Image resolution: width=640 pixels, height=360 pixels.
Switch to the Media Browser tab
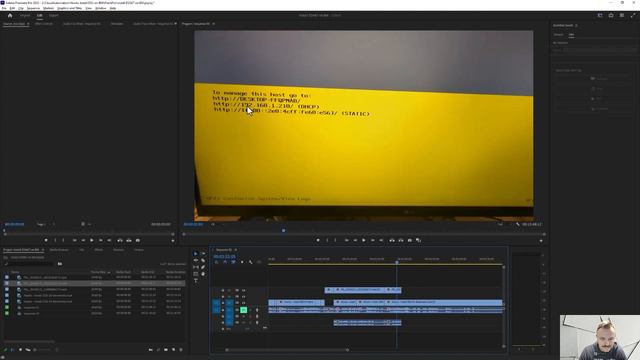(x=59, y=250)
